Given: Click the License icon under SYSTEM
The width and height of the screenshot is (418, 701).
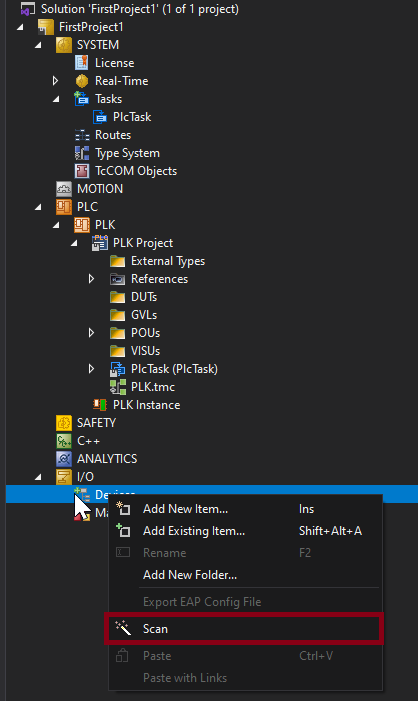Looking at the screenshot, I should point(81,63).
